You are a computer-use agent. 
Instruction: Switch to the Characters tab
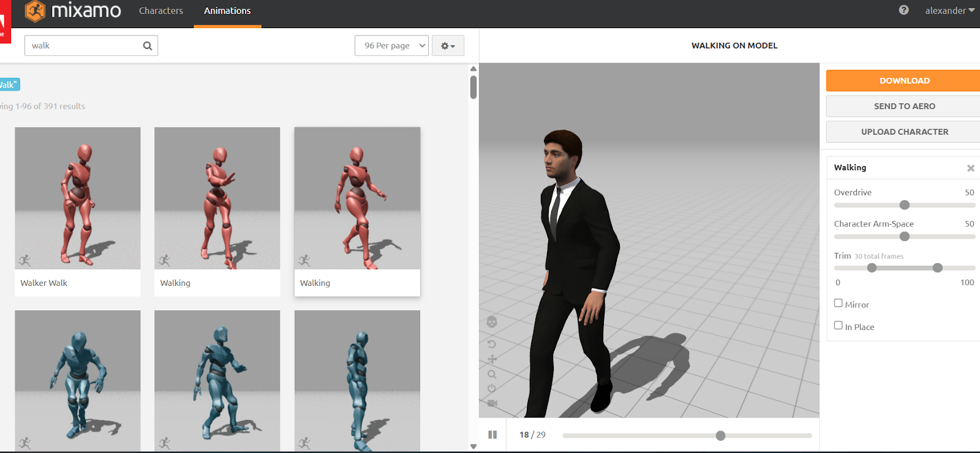pyautogui.click(x=161, y=10)
